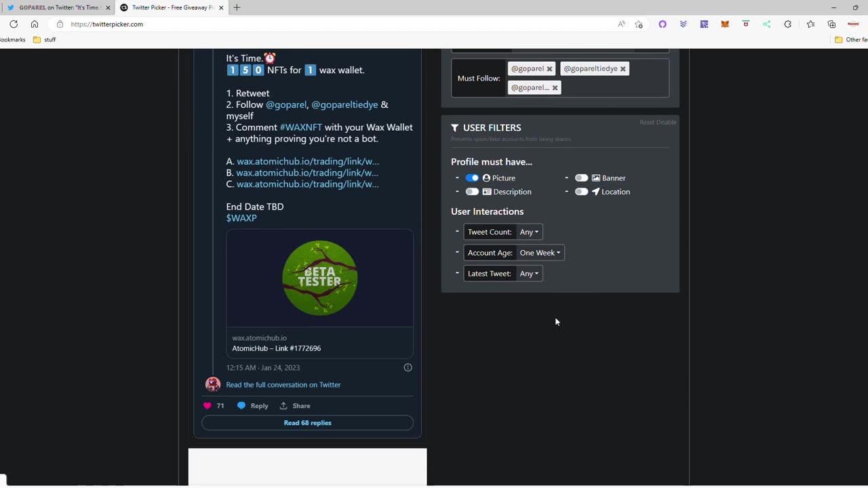The width and height of the screenshot is (868, 488).
Task: Open AtomicHub – Link #1772696 card title
Action: (277, 348)
